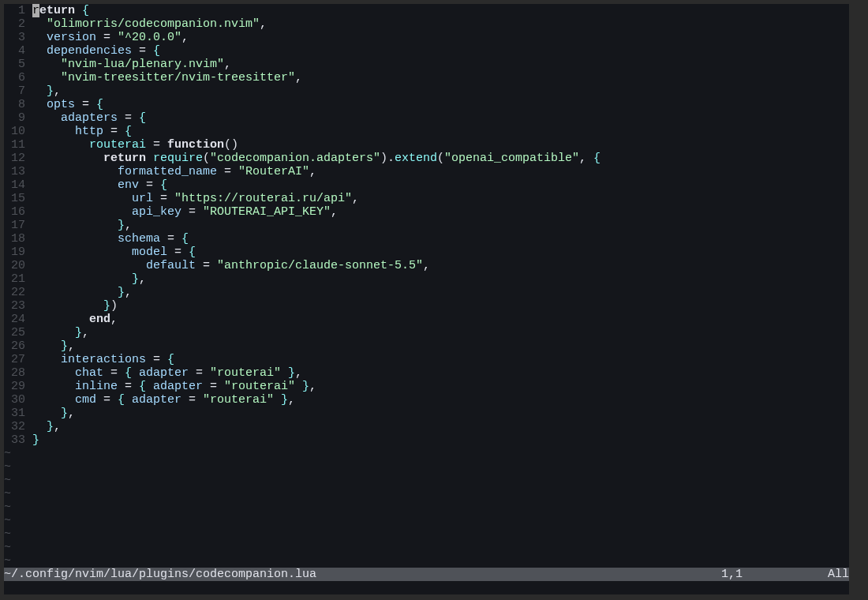
Task: Click the "opts" key on line 8
Action: coord(61,103)
